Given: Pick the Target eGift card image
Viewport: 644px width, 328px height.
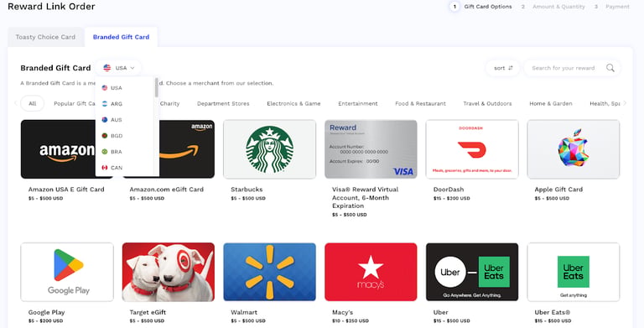Looking at the screenshot, I should [169, 272].
